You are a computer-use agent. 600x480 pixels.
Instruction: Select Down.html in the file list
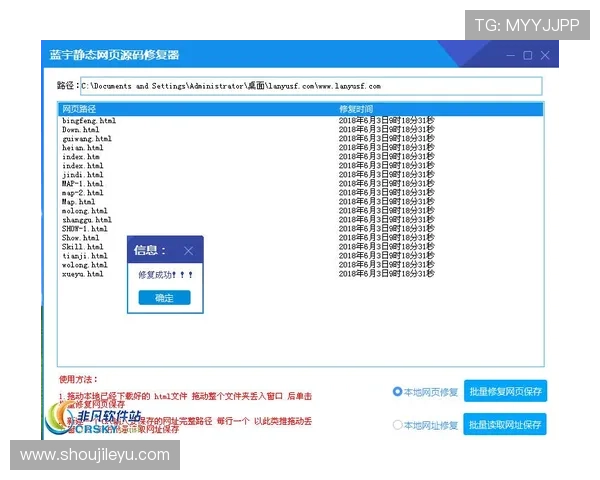point(80,129)
